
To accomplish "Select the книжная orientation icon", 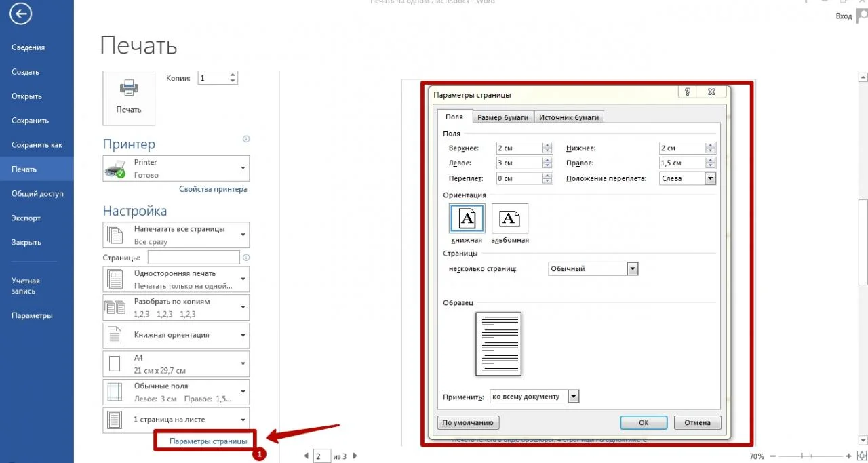I will click(467, 218).
